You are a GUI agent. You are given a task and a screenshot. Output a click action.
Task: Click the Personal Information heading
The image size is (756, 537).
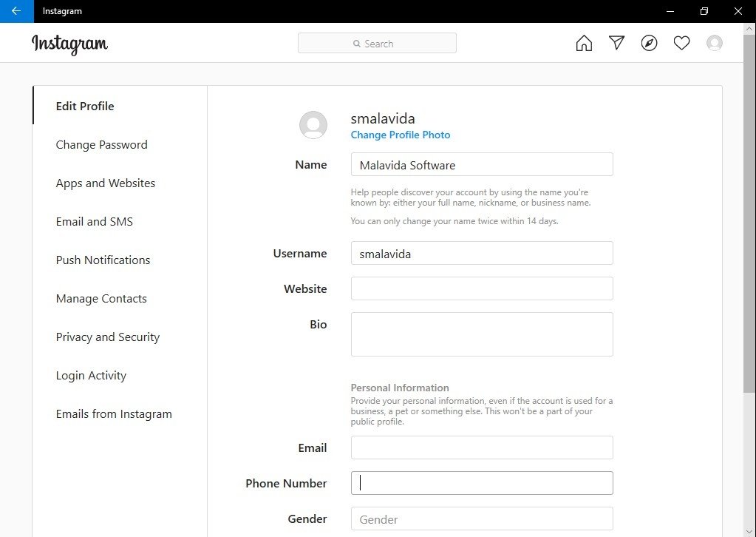tap(400, 388)
